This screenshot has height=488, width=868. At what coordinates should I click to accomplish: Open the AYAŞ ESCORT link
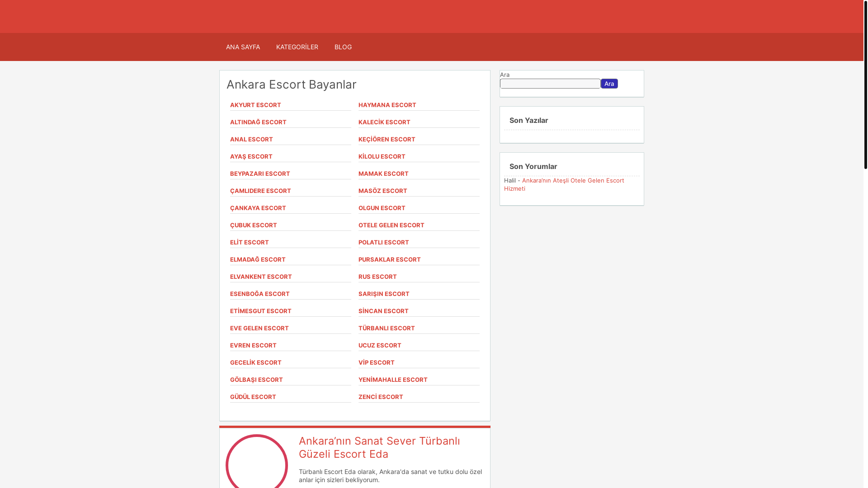[x=251, y=156]
